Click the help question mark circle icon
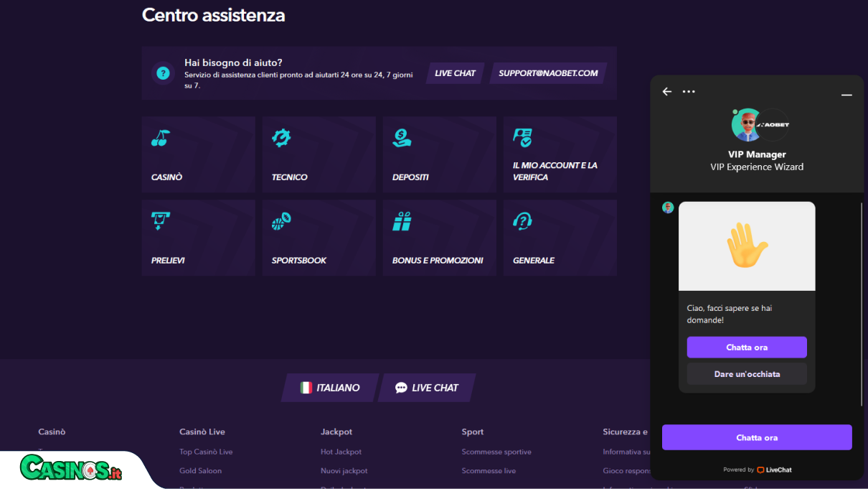This screenshot has height=489, width=868. [x=163, y=73]
